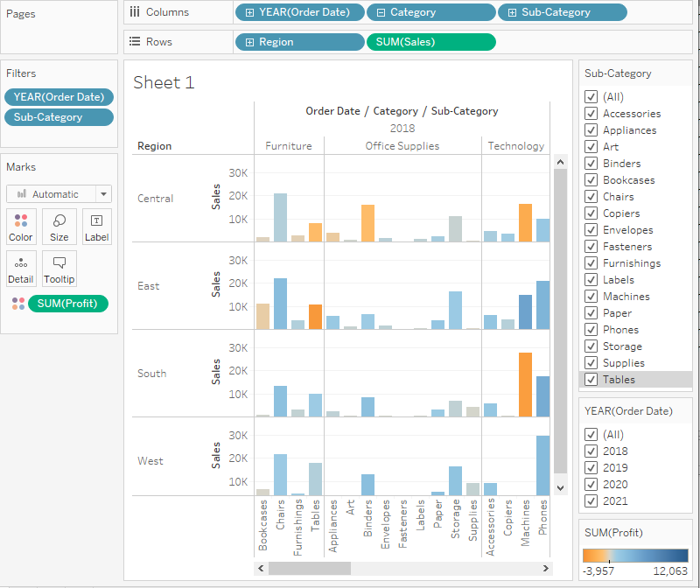Open the Tooltip marks card
The width and height of the screenshot is (700, 588).
click(59, 269)
